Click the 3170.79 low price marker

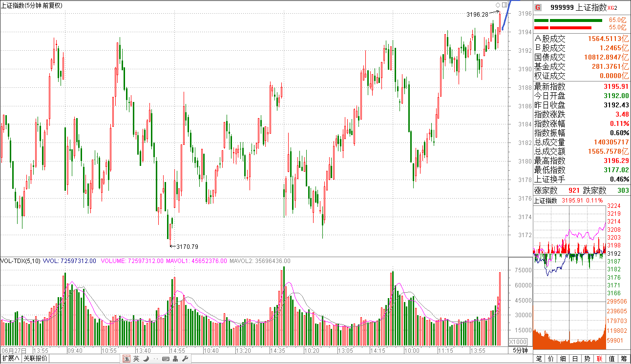187,246
